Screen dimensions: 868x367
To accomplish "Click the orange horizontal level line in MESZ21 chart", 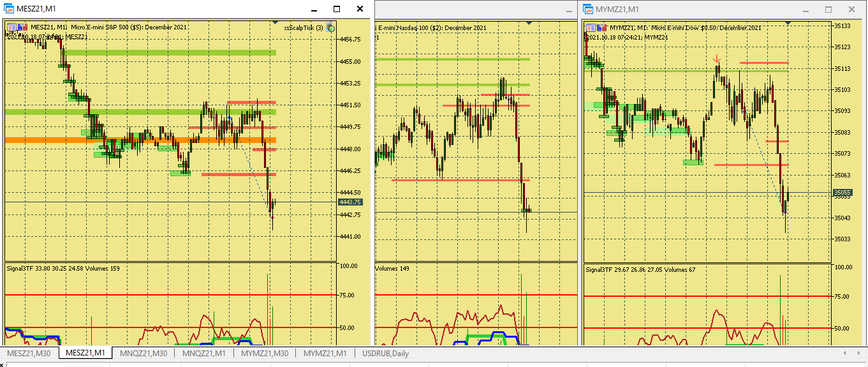I will (x=140, y=140).
